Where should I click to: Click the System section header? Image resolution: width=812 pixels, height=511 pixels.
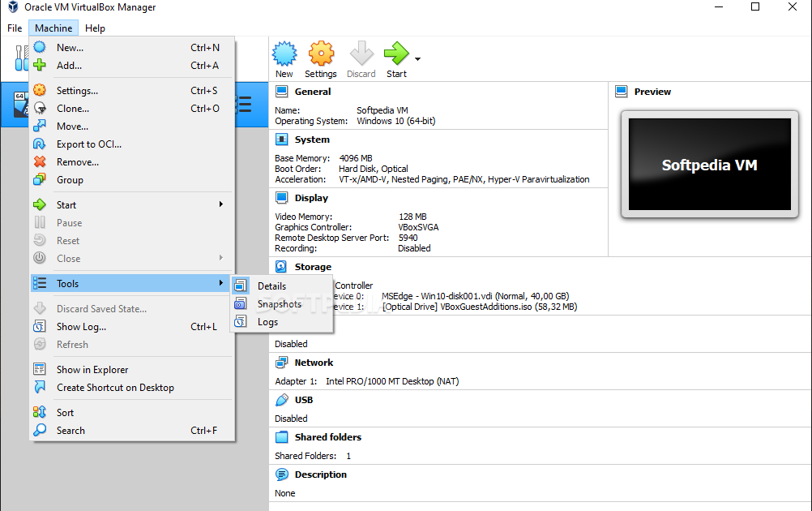312,140
